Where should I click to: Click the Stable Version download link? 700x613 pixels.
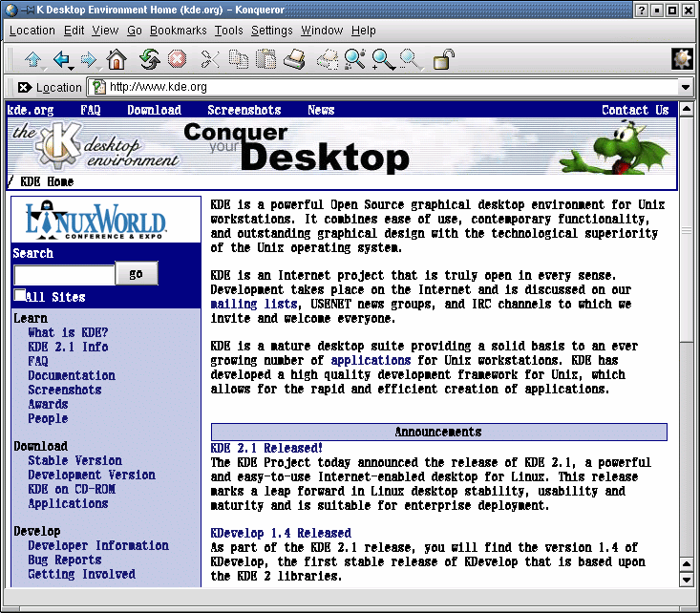74,460
